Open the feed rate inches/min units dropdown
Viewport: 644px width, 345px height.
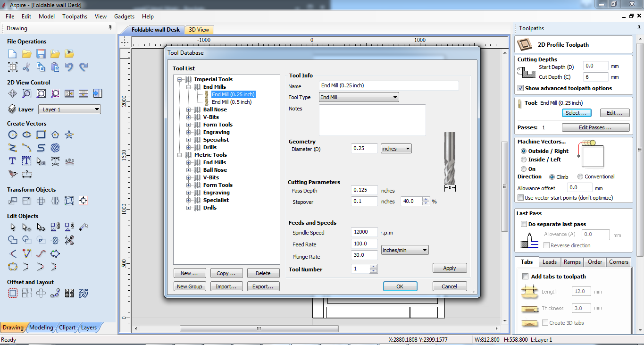pos(405,250)
